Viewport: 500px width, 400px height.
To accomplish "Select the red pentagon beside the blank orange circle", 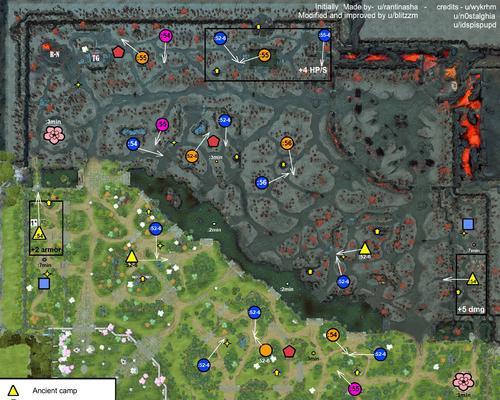I will click(289, 352).
